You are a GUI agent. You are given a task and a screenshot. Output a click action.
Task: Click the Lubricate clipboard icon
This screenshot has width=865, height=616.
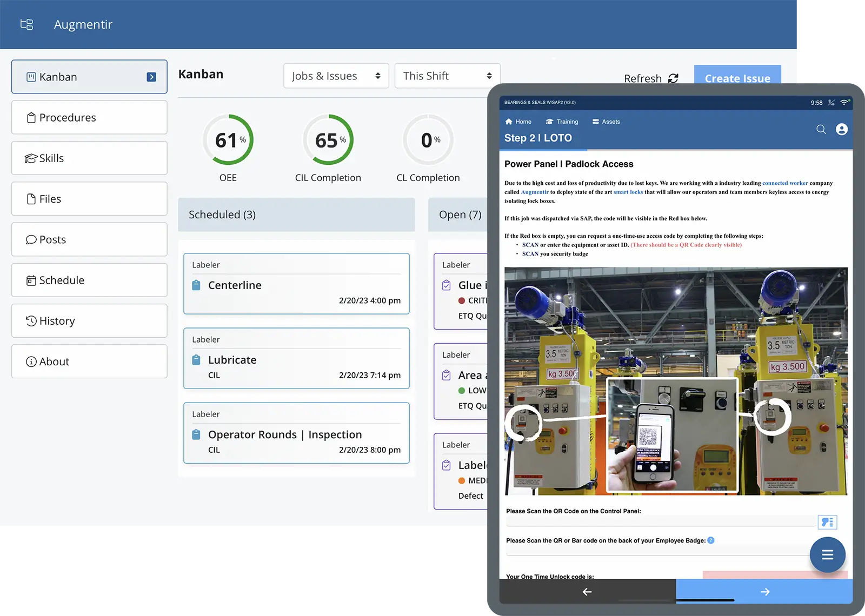[196, 360]
